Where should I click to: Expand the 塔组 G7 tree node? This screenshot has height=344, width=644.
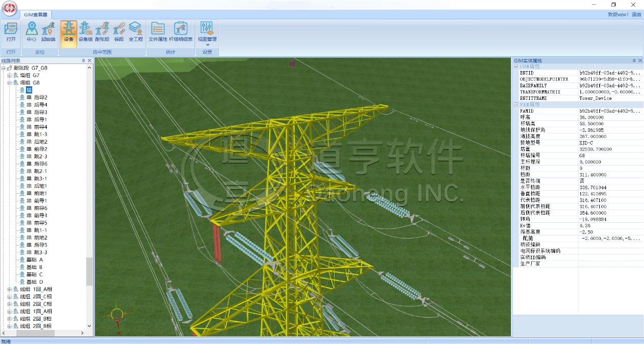pos(9,75)
